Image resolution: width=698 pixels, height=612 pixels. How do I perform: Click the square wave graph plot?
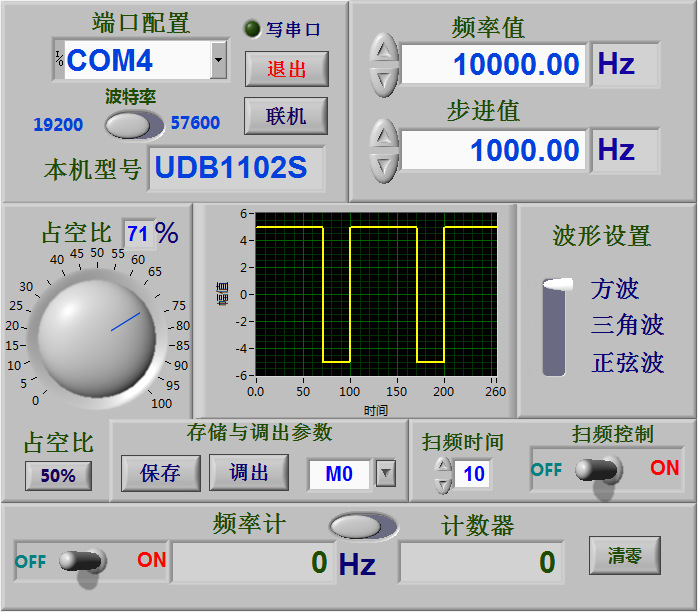pyautogui.click(x=376, y=295)
